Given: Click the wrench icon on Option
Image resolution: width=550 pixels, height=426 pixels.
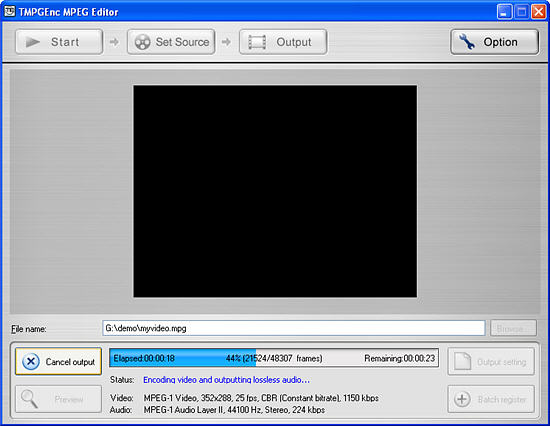Looking at the screenshot, I should point(467,42).
